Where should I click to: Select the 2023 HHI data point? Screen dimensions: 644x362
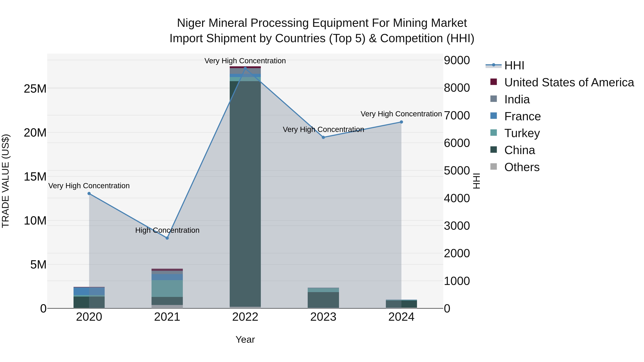click(x=323, y=137)
